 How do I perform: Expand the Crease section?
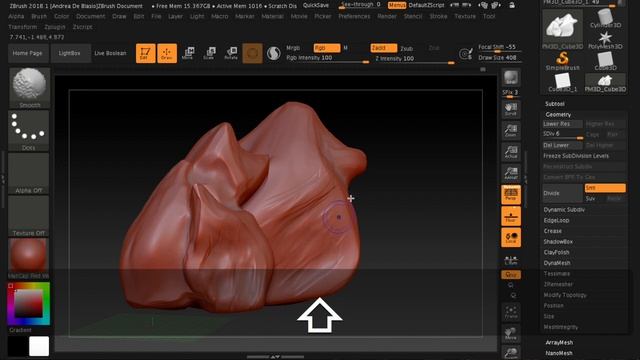click(x=553, y=231)
